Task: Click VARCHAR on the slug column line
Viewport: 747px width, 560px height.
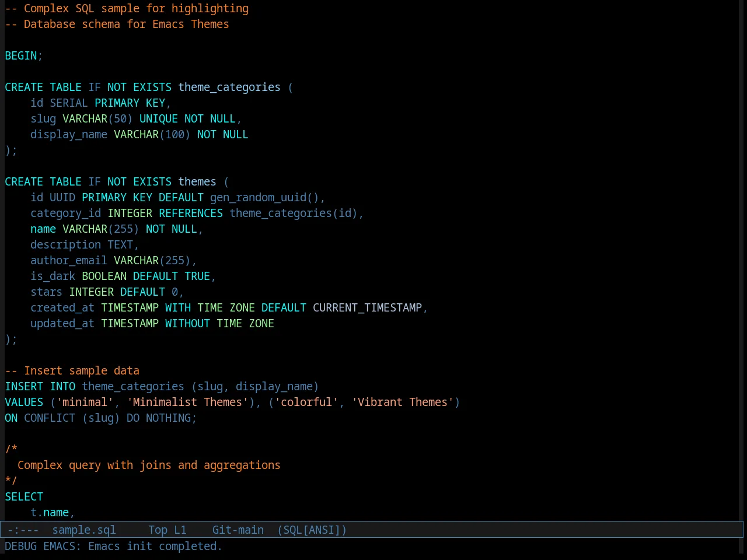Action: coord(85,118)
